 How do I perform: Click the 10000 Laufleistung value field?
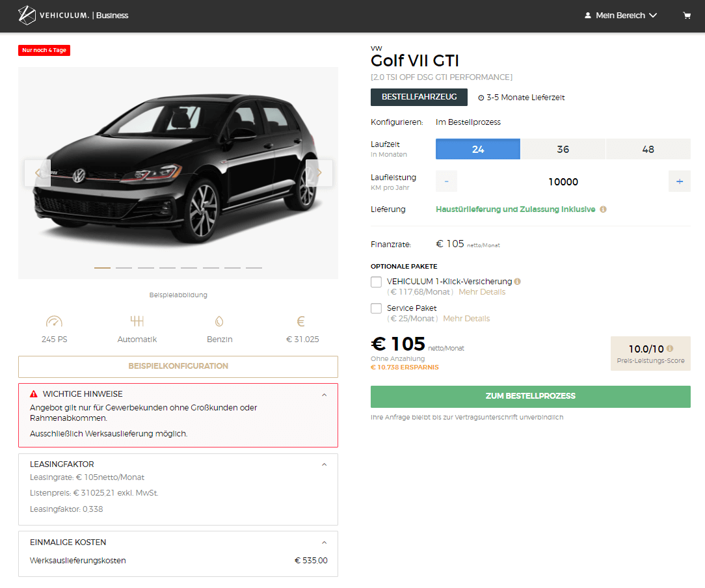click(563, 181)
